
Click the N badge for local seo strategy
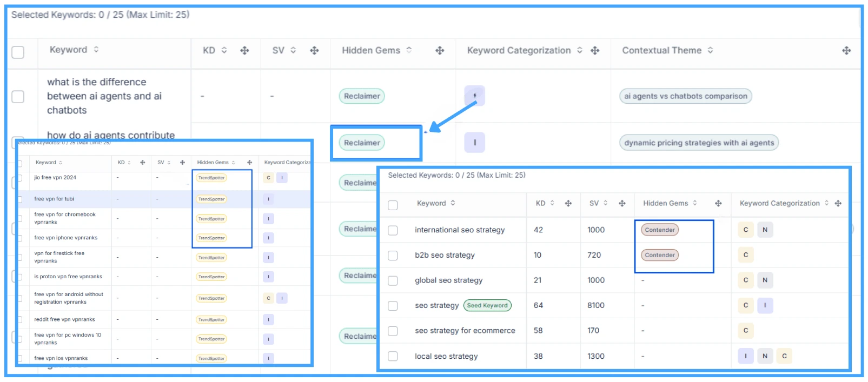765,356
